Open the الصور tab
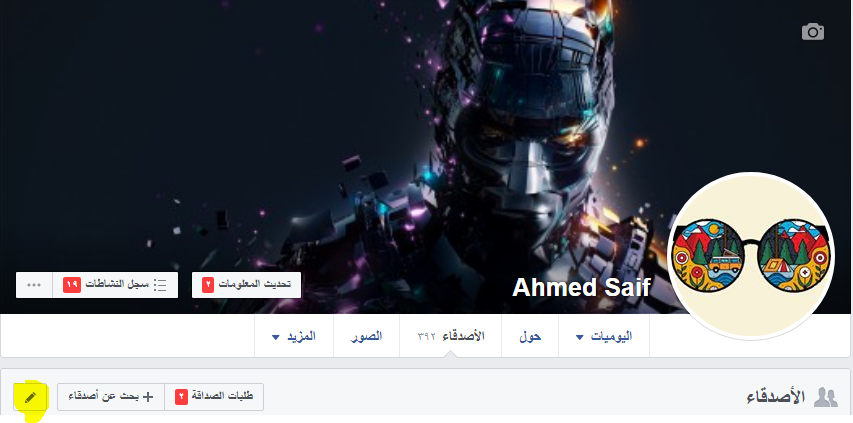The image size is (853, 423). click(x=366, y=336)
